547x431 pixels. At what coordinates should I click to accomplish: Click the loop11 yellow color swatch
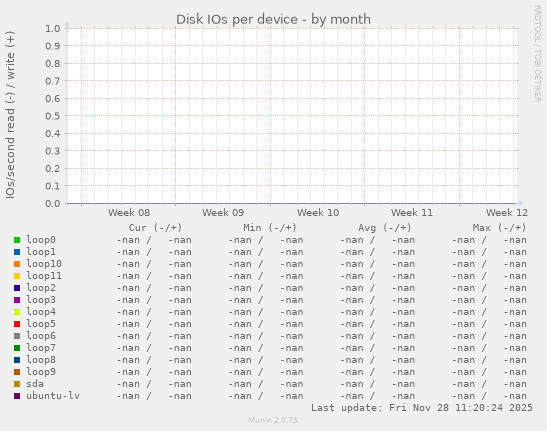coord(17,276)
